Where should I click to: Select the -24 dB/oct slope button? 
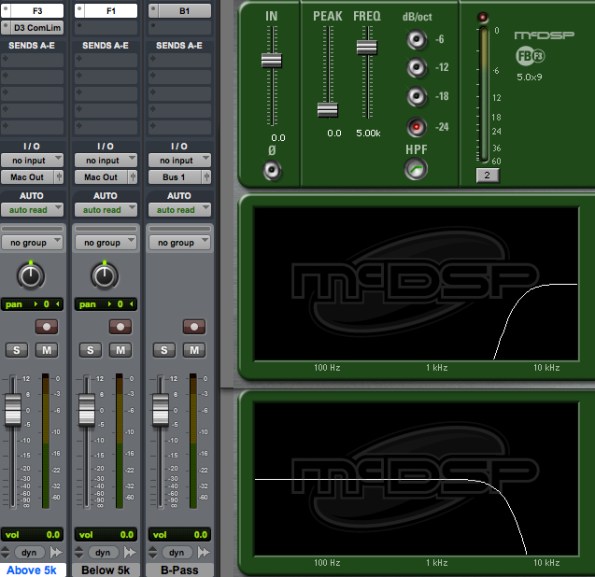tap(416, 127)
